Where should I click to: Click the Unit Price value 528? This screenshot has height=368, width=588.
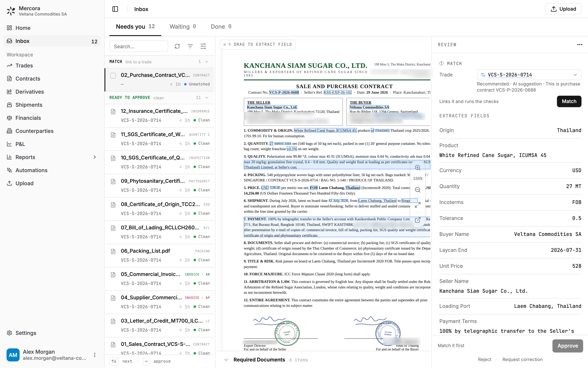[577, 266]
